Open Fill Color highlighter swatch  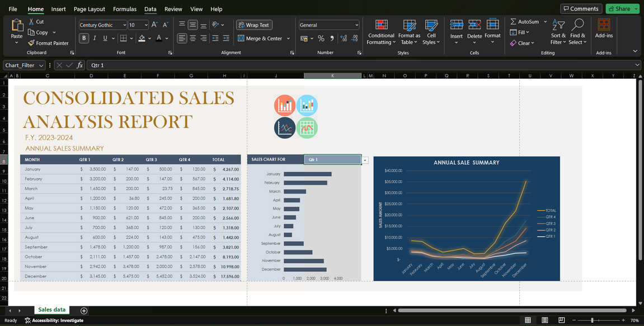142,38
